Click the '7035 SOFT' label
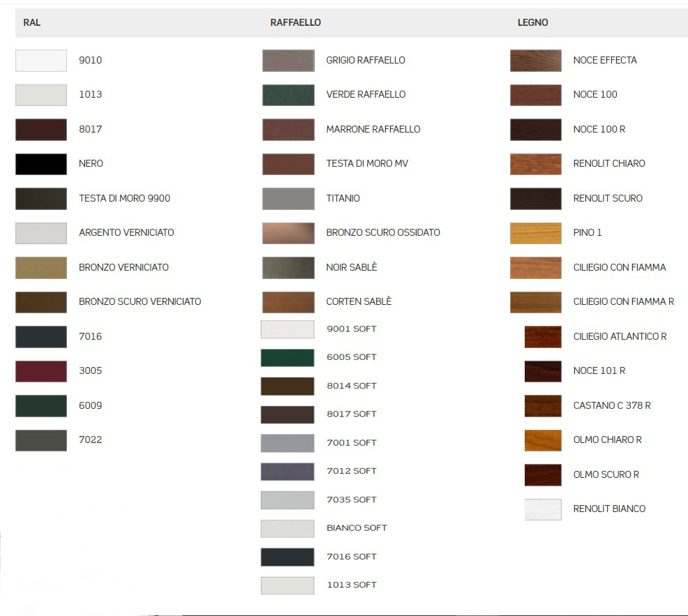688x616 pixels. (x=352, y=499)
